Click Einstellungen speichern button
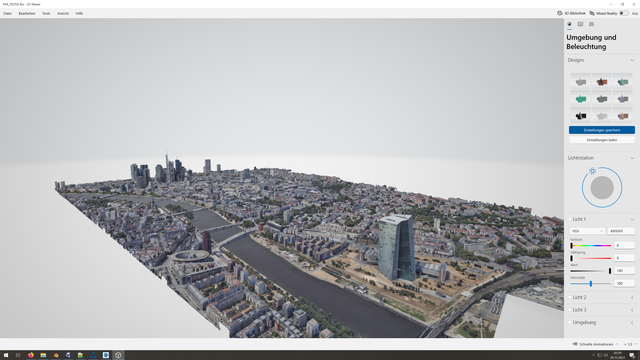640x360 pixels. point(602,130)
